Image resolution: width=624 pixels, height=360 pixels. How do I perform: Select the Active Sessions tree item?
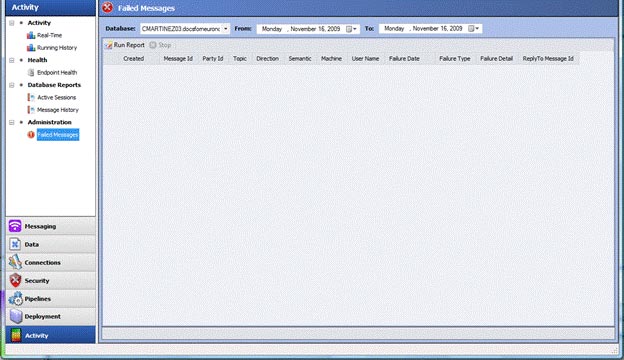coord(57,97)
